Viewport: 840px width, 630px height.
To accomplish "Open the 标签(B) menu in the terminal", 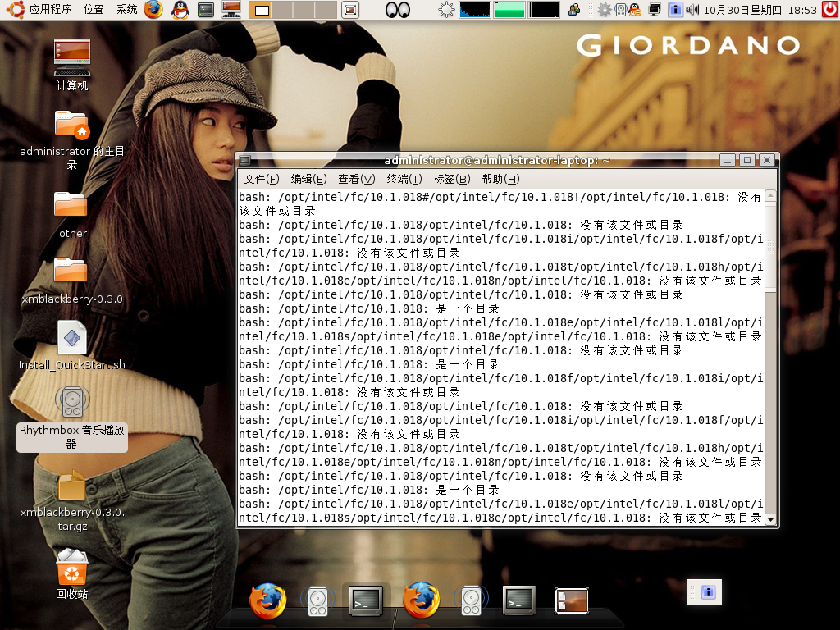I will point(452,179).
